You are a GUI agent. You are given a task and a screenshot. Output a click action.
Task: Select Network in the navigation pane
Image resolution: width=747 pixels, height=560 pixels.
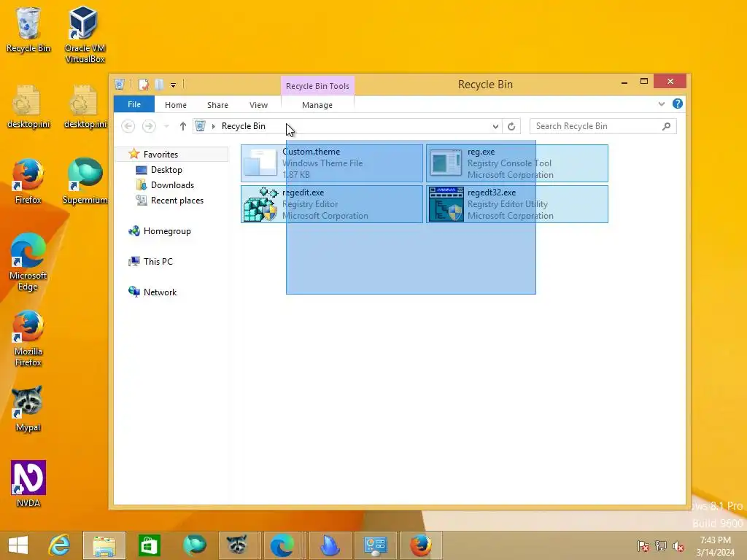[160, 292]
